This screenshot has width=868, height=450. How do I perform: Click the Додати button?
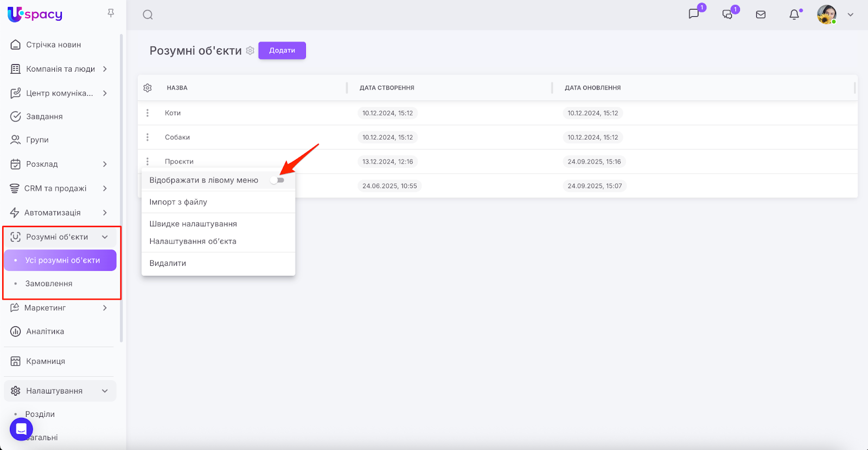pos(282,50)
